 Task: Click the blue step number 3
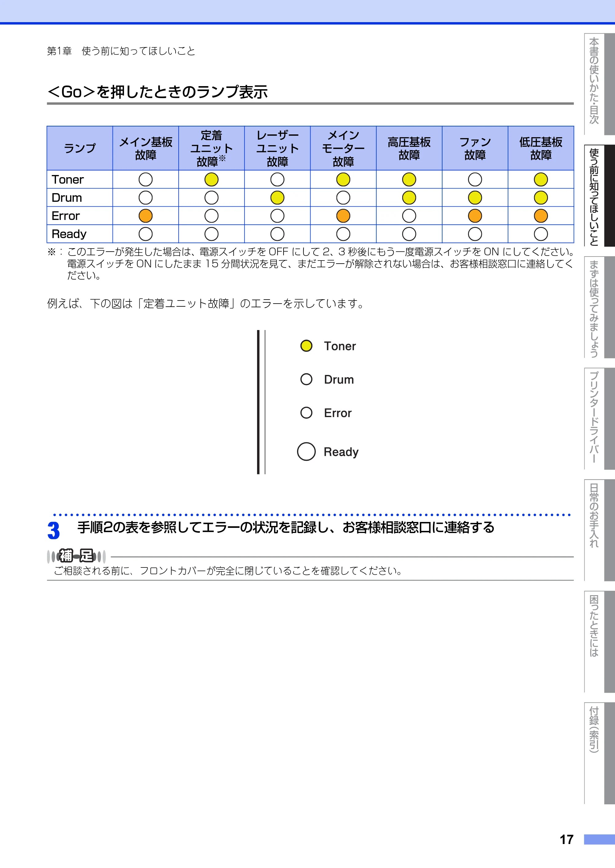(54, 531)
